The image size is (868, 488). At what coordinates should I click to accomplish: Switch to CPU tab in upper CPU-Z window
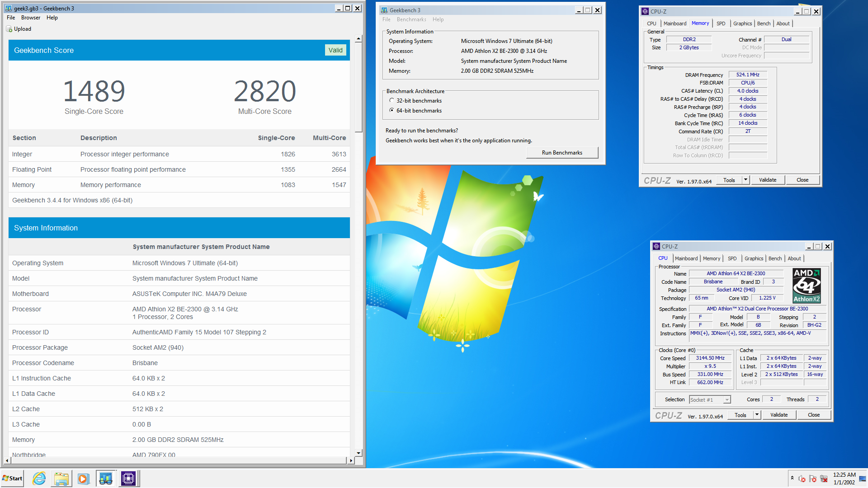click(x=651, y=23)
